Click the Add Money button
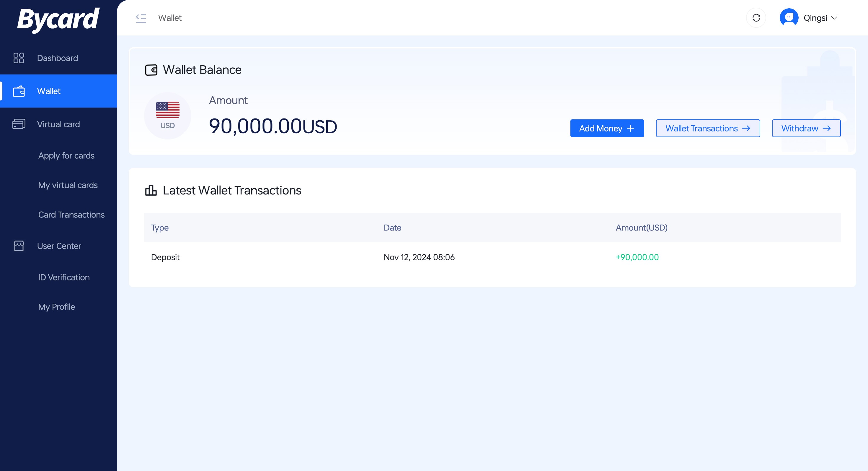The height and width of the screenshot is (471, 868). pos(606,128)
